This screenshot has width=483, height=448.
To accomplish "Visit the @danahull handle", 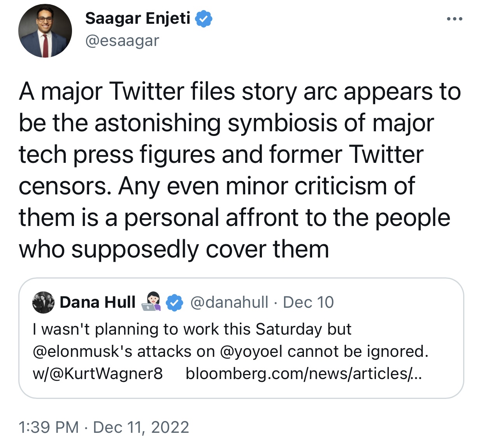I will [229, 302].
